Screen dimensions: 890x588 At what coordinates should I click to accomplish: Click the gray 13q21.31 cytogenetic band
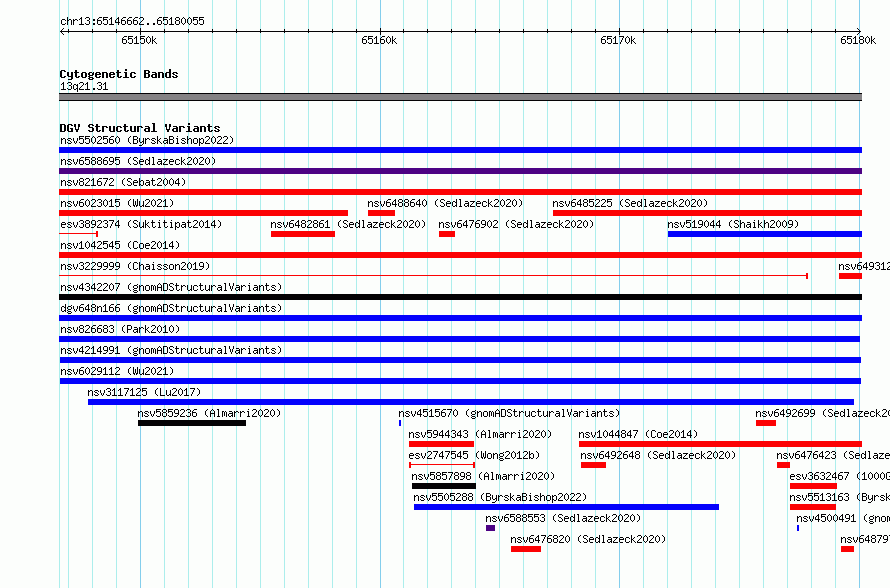(460, 97)
